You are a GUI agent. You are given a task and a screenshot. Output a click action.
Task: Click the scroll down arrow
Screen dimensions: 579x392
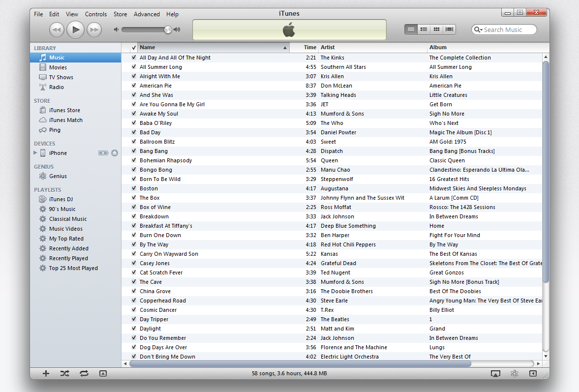[x=546, y=356]
